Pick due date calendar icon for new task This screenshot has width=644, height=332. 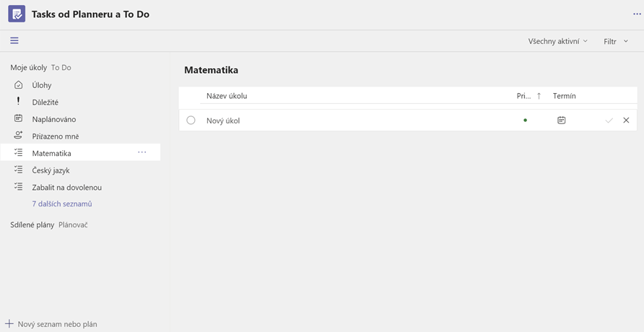pos(561,121)
